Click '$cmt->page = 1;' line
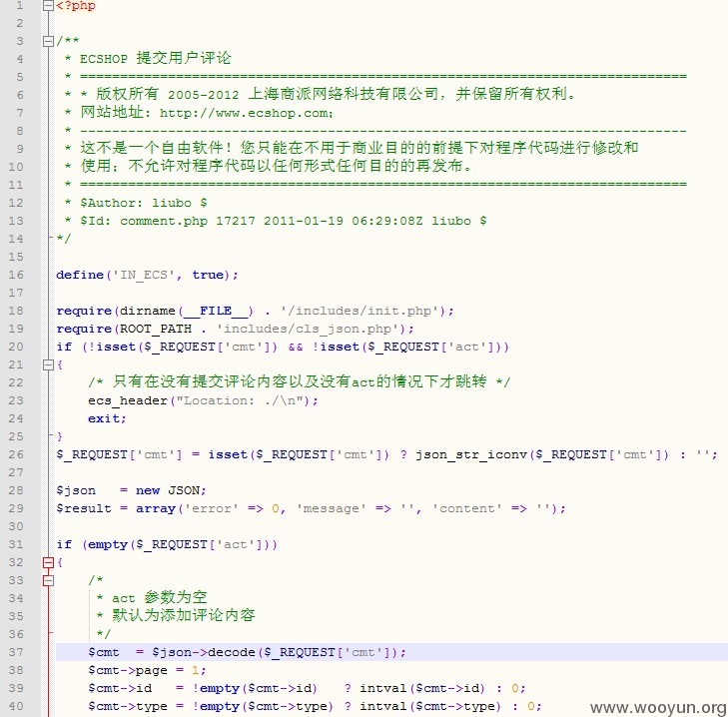Viewport: 728px width, 717px height. (x=147, y=670)
